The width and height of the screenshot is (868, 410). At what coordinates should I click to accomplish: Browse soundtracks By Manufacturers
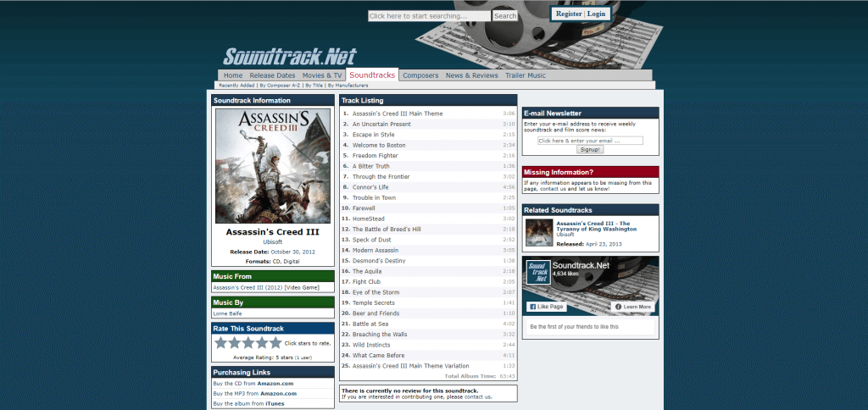[348, 86]
